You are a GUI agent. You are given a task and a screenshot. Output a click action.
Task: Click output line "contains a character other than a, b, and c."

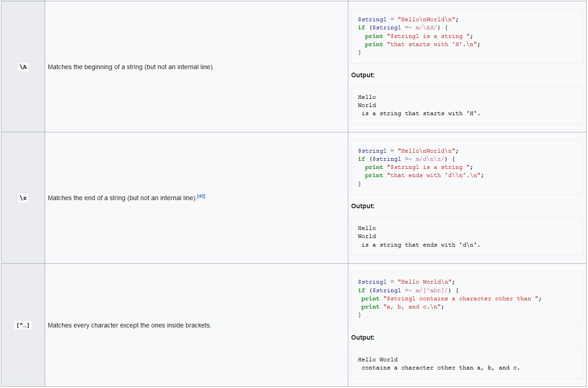440,368
